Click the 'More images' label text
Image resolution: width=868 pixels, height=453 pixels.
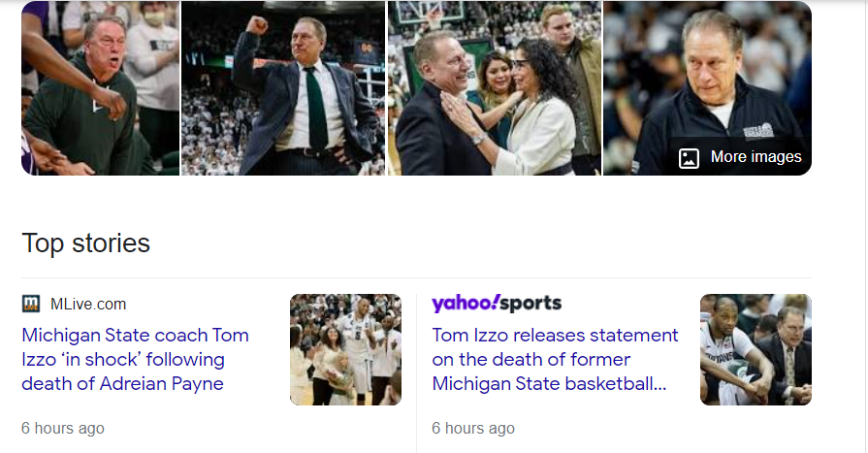click(x=755, y=157)
